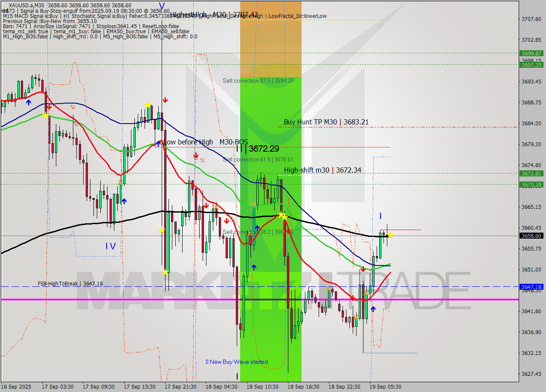Select the red down arrow below the HighestHigh text
The height and width of the screenshot is (392, 546).
(x=166, y=99)
